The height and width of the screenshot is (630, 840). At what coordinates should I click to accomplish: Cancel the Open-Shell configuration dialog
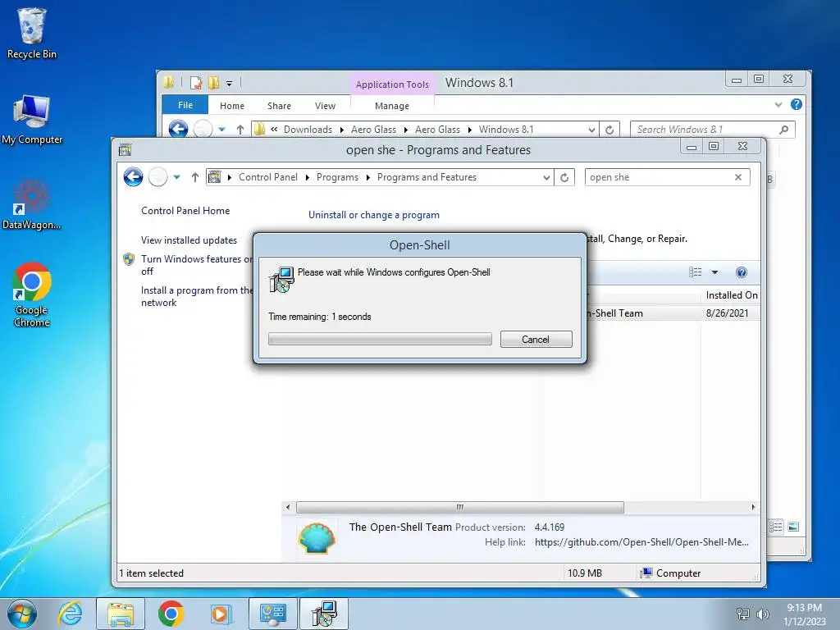[x=536, y=339]
